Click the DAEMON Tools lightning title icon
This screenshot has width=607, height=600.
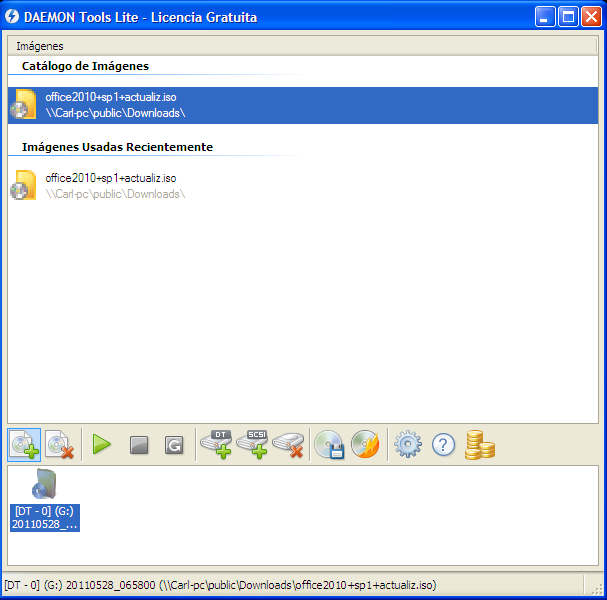pos(12,17)
